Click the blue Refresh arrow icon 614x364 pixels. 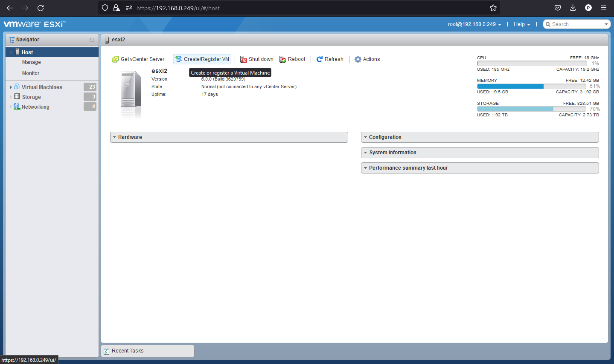[320, 59]
